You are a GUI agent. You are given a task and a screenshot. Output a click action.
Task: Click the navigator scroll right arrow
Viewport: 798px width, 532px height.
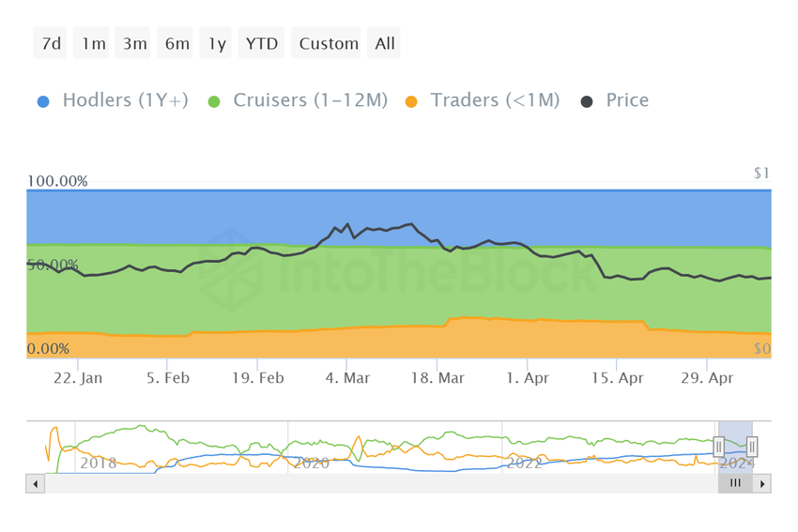tap(762, 484)
